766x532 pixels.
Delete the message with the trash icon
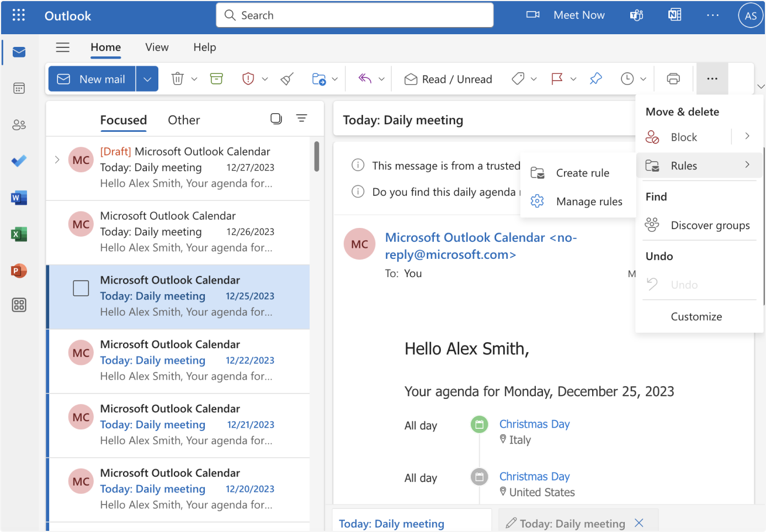(x=177, y=78)
